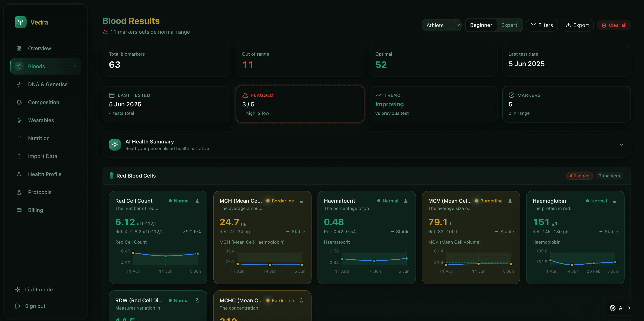Click the Nutrition utensils icon

click(19, 138)
